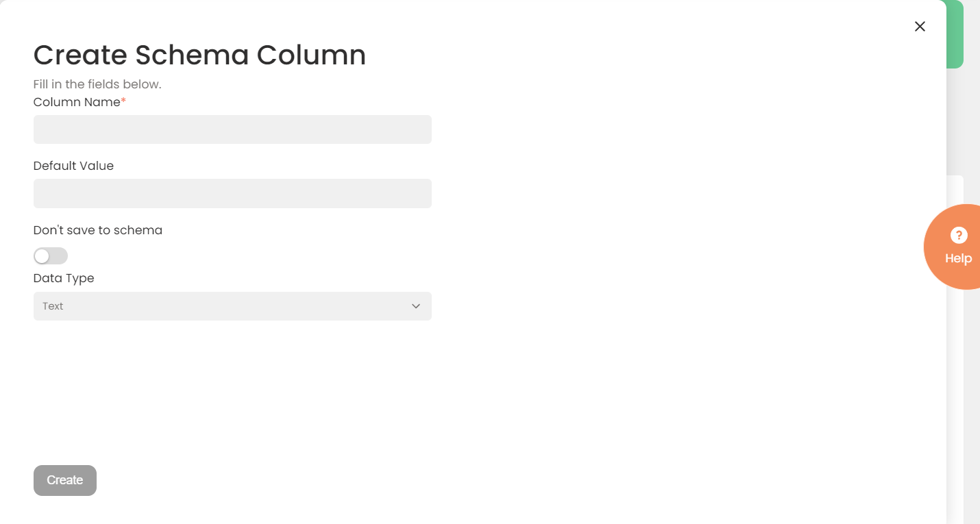Click the Create Schema Column heading

tap(199, 55)
